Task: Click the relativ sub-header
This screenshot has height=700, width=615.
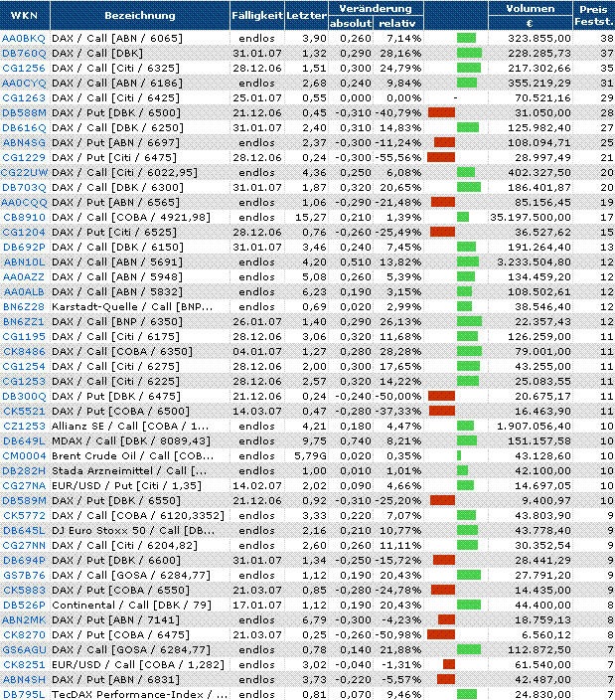Action: [x=396, y=23]
